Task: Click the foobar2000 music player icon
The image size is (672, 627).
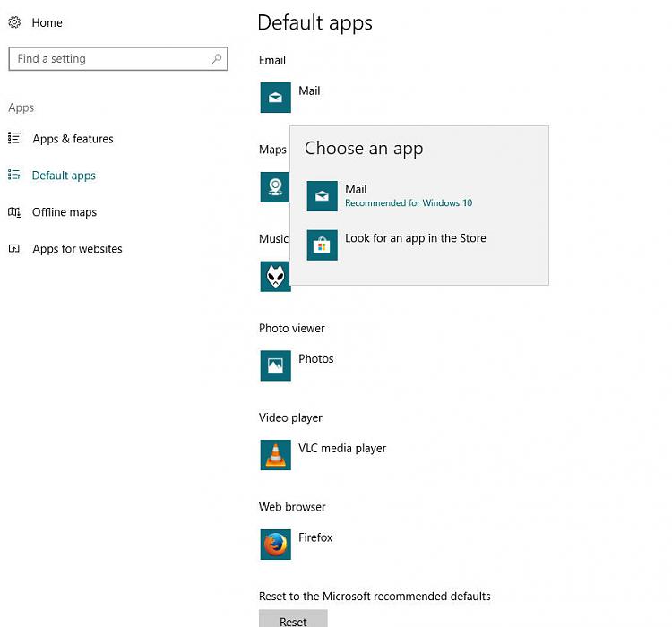Action: 275,277
